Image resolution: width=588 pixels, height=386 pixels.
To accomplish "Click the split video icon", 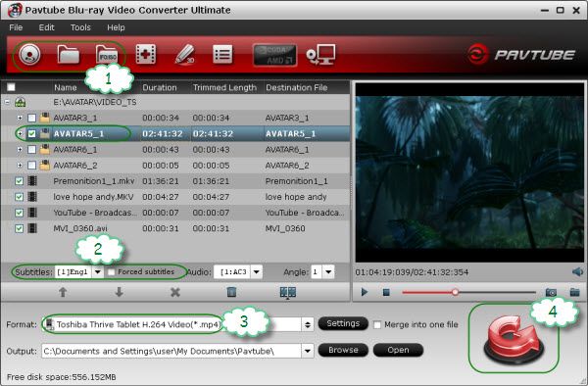I will [x=288, y=292].
